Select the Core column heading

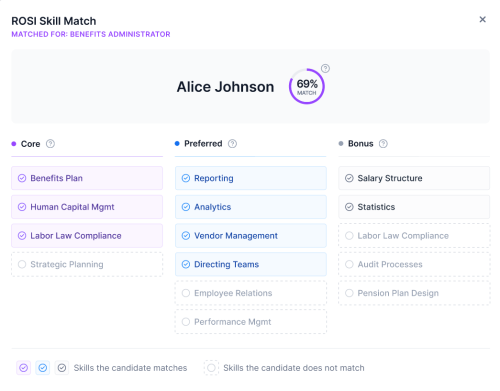coord(30,144)
